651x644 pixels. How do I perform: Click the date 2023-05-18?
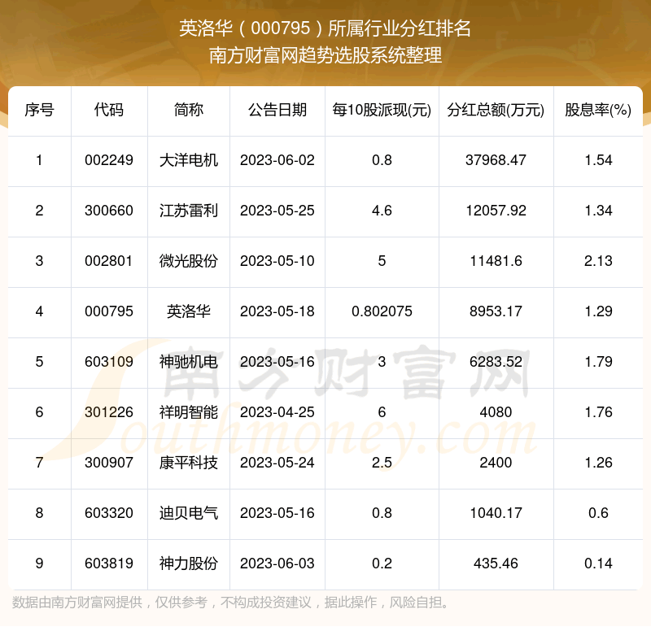pyautogui.click(x=277, y=311)
